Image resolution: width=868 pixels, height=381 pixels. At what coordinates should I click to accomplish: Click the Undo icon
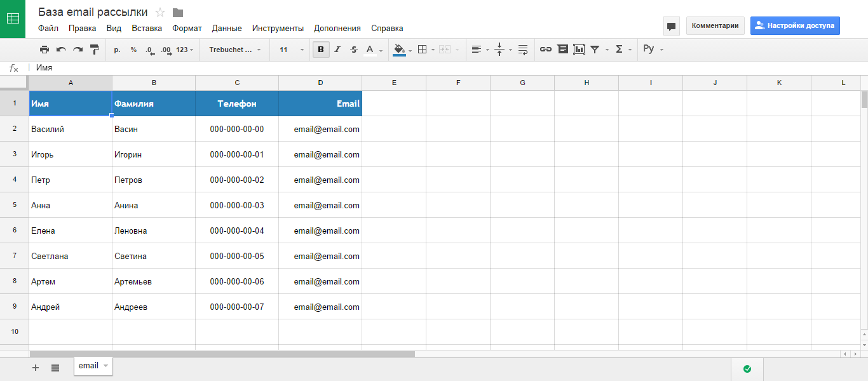pyautogui.click(x=60, y=49)
